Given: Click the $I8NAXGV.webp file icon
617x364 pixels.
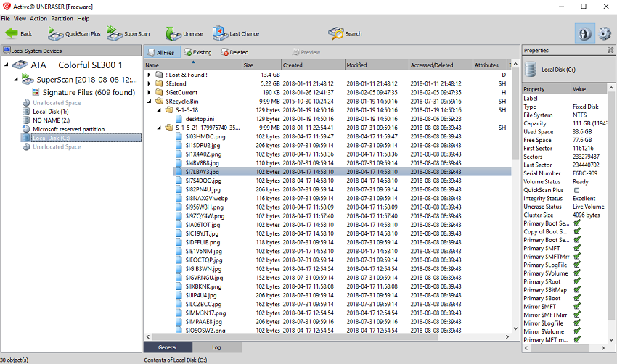Looking at the screenshot, I should click(x=179, y=198).
